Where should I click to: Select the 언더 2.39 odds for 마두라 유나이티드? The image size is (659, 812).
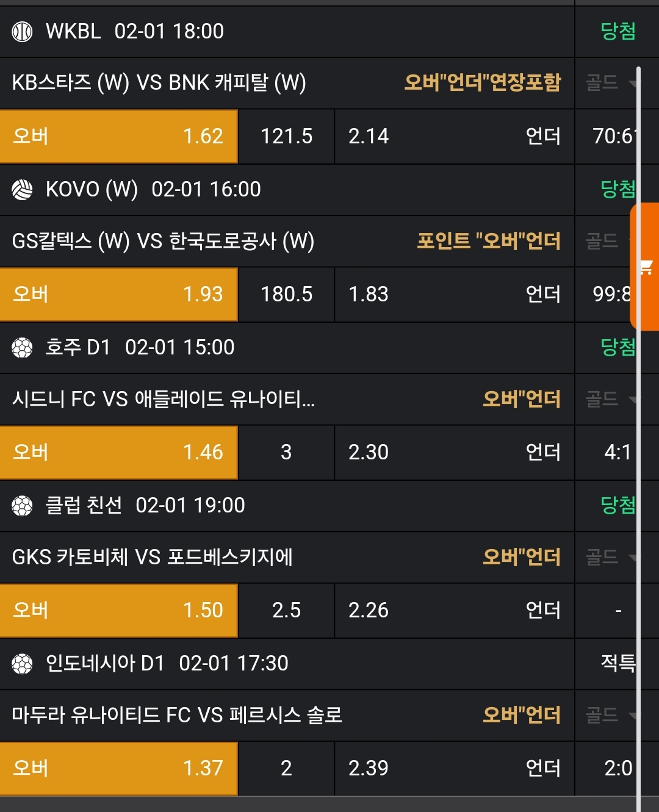coord(454,768)
